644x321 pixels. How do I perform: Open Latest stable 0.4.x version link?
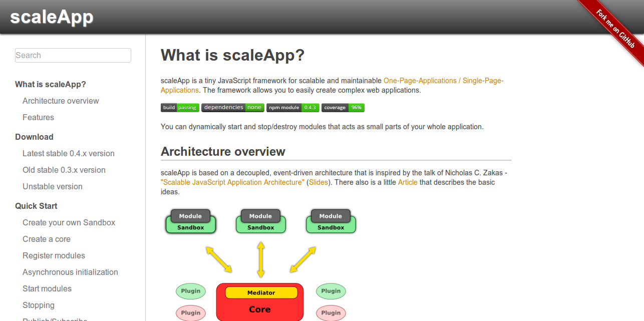pos(69,153)
